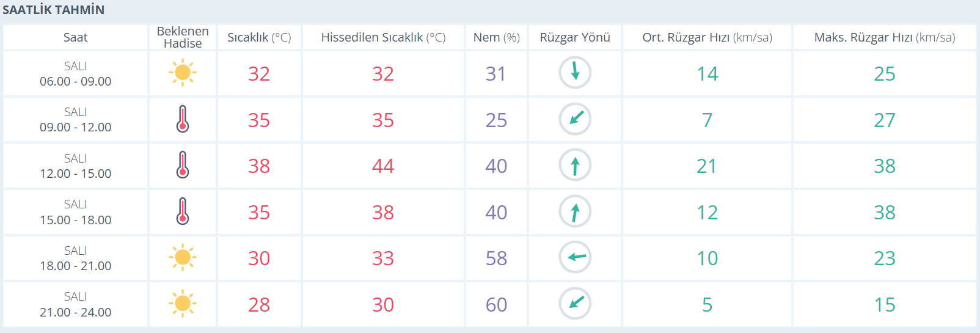Image resolution: width=980 pixels, height=333 pixels.
Task: Select the Rüzgar Yönü column header
Action: pyautogui.click(x=575, y=37)
